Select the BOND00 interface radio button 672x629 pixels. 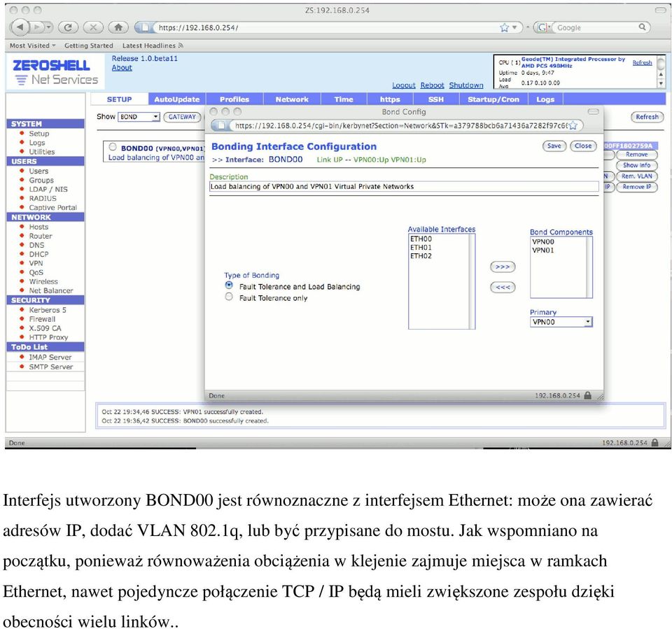click(113, 147)
